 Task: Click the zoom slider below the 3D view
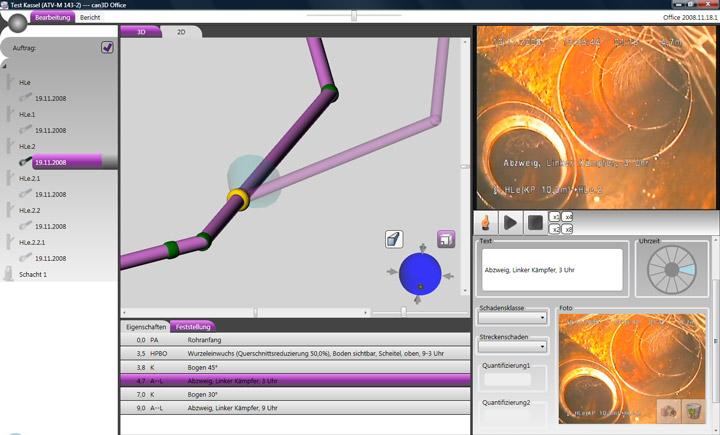point(404,312)
